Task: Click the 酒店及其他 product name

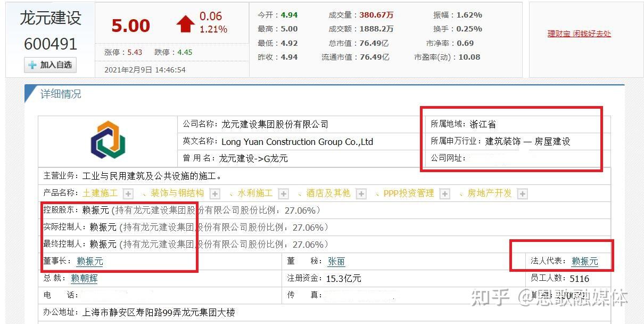Action: coord(328,193)
